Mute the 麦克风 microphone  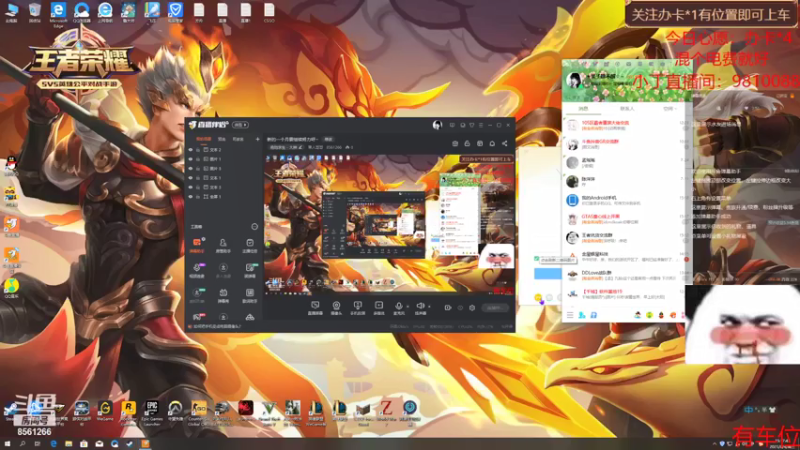tap(398, 307)
